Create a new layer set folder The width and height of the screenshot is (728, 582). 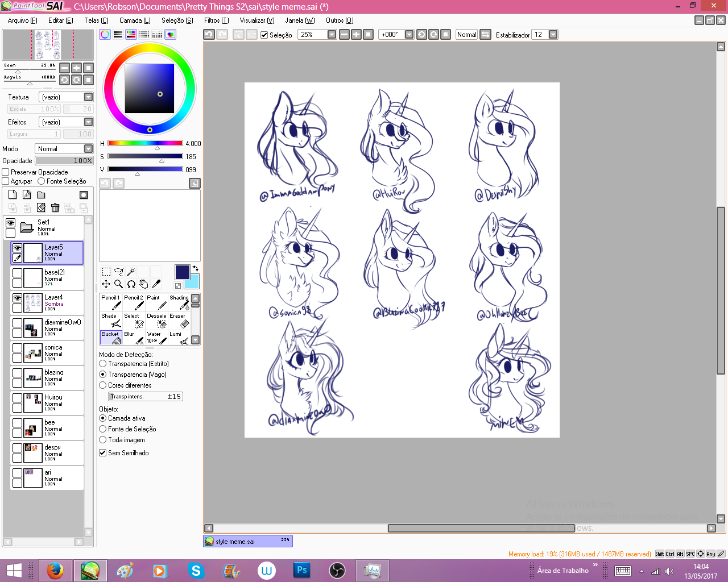pyautogui.click(x=41, y=194)
